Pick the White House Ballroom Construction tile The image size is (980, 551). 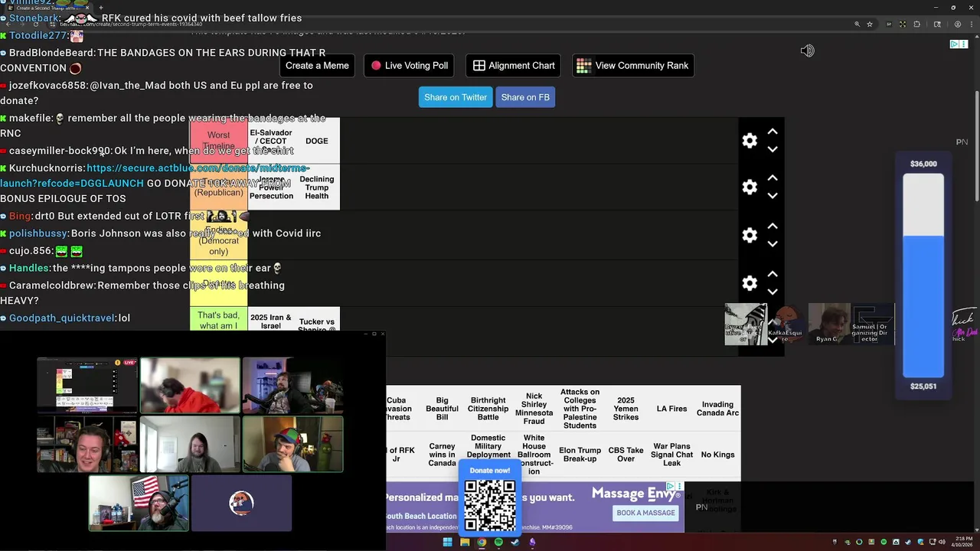(x=534, y=455)
